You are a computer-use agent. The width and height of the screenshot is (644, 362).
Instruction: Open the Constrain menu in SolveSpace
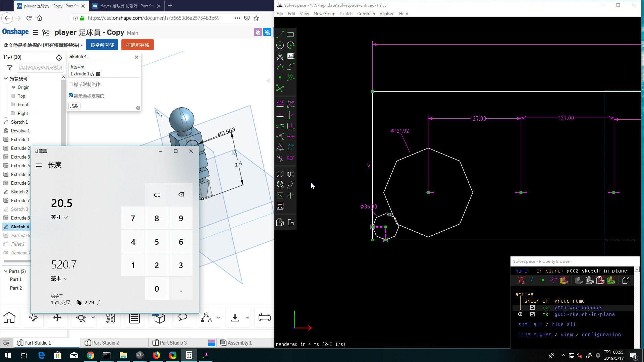point(366,14)
